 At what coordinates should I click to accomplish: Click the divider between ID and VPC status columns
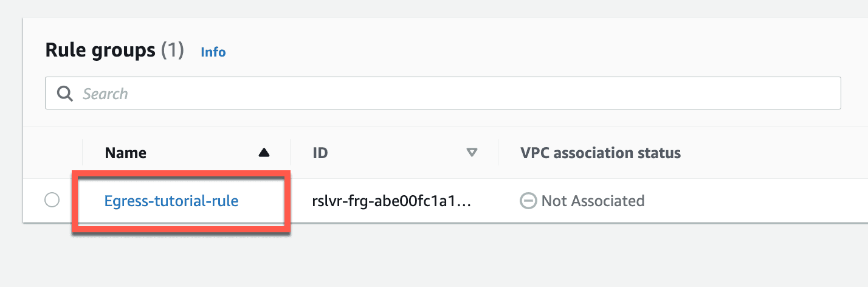point(498,153)
